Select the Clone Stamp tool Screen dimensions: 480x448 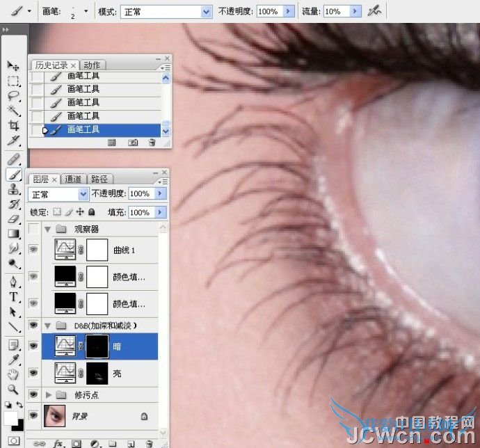(x=13, y=189)
